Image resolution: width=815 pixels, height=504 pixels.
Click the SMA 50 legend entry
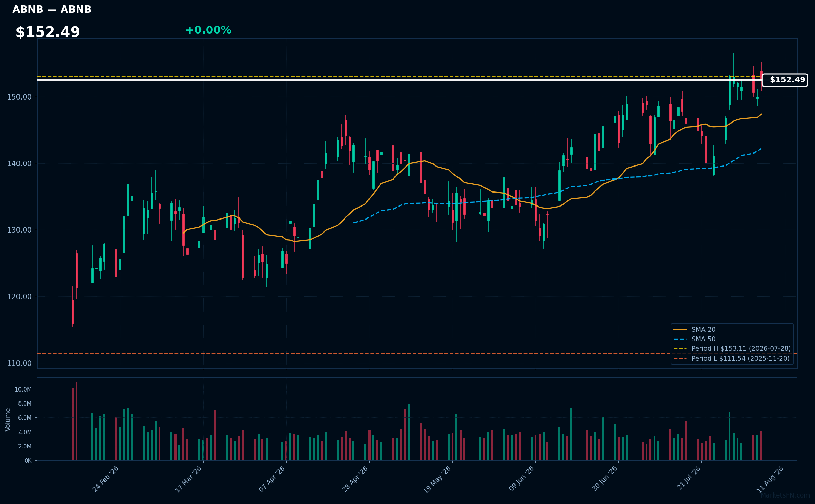(694, 339)
